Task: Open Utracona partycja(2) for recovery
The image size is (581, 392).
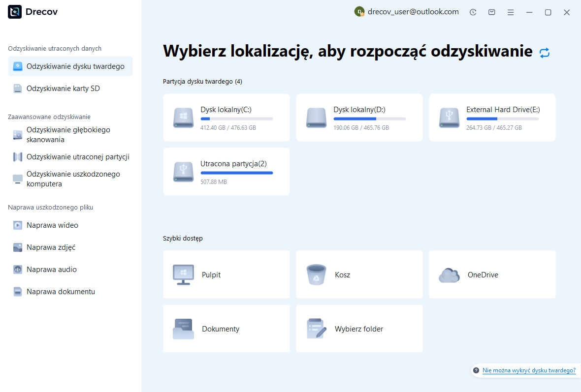Action: (226, 172)
